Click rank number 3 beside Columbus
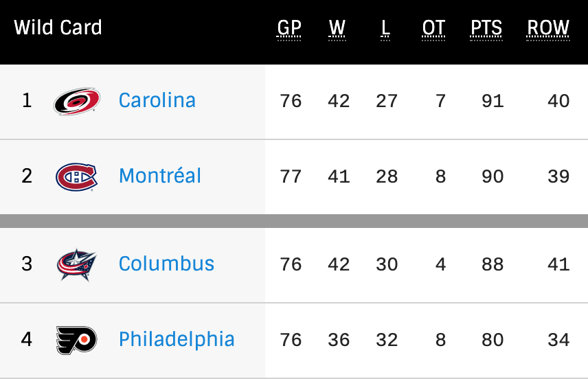588x379 pixels. click(x=27, y=264)
